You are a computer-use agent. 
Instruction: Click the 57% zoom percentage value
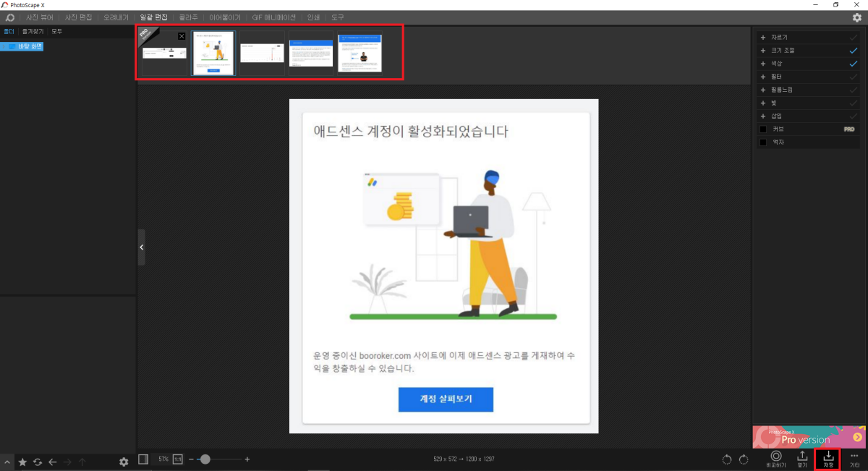pyautogui.click(x=163, y=459)
